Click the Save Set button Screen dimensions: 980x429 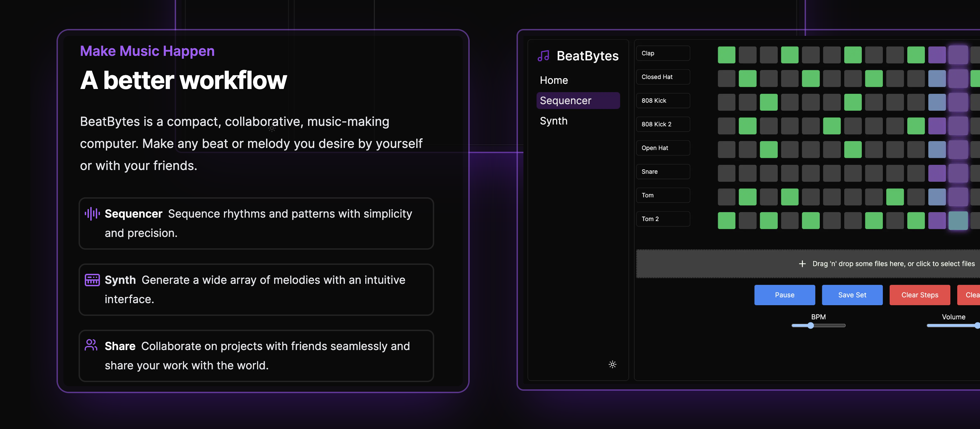[852, 295]
